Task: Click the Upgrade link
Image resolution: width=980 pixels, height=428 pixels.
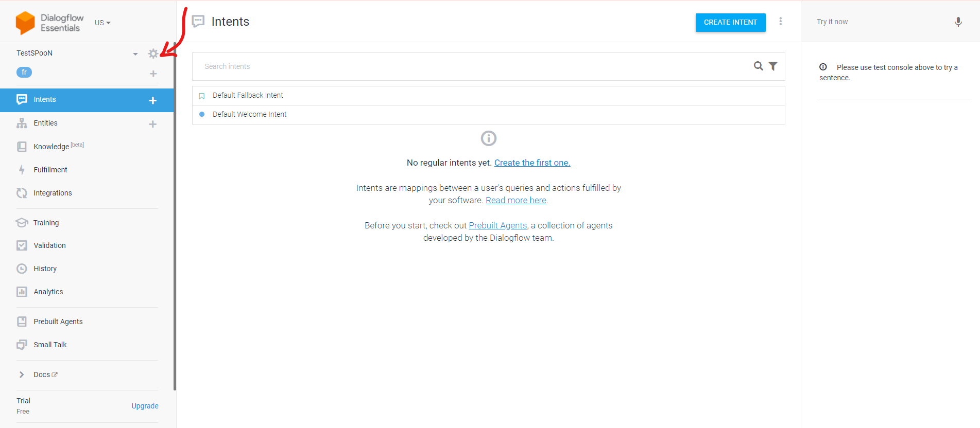Action: tap(145, 406)
